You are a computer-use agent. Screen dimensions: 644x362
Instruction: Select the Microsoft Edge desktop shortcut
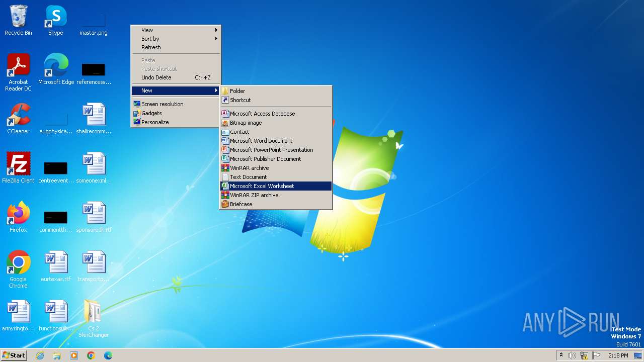[56, 69]
